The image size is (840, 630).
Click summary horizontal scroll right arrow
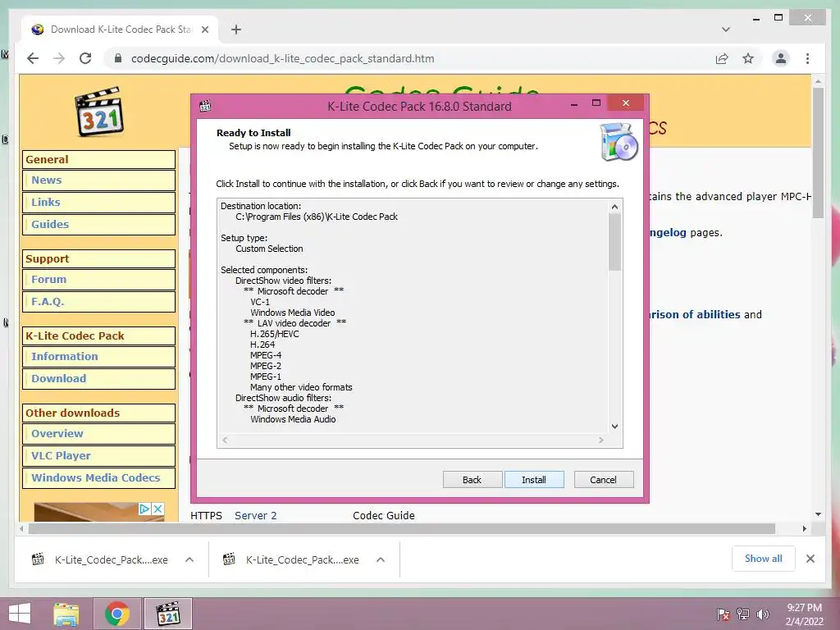coord(601,440)
